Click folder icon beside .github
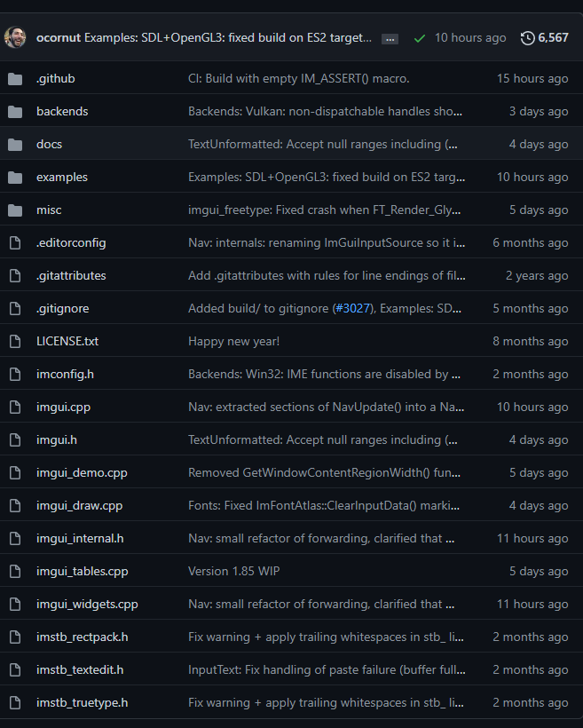 15,79
